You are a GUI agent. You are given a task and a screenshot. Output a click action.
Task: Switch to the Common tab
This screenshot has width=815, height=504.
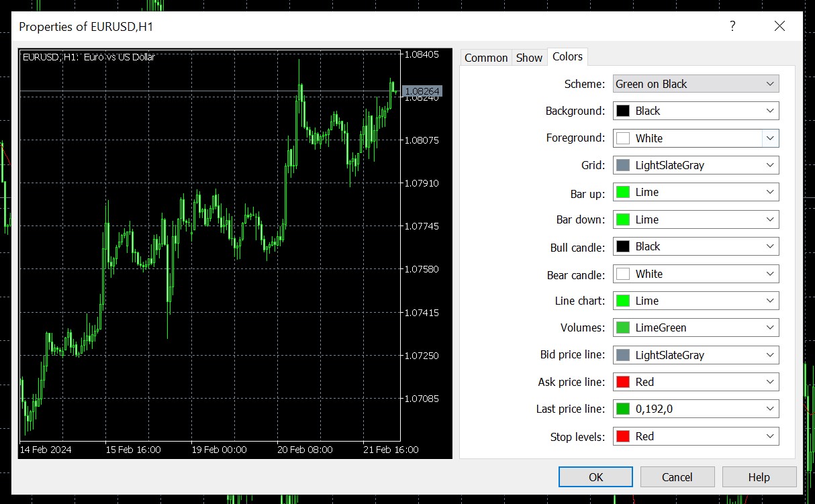pos(485,58)
